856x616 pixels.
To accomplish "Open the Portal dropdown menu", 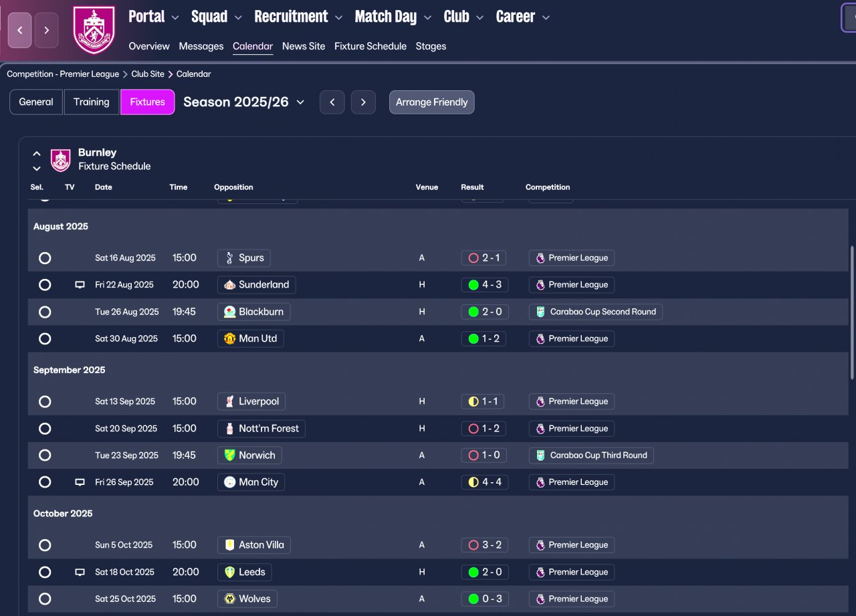I will [x=154, y=17].
